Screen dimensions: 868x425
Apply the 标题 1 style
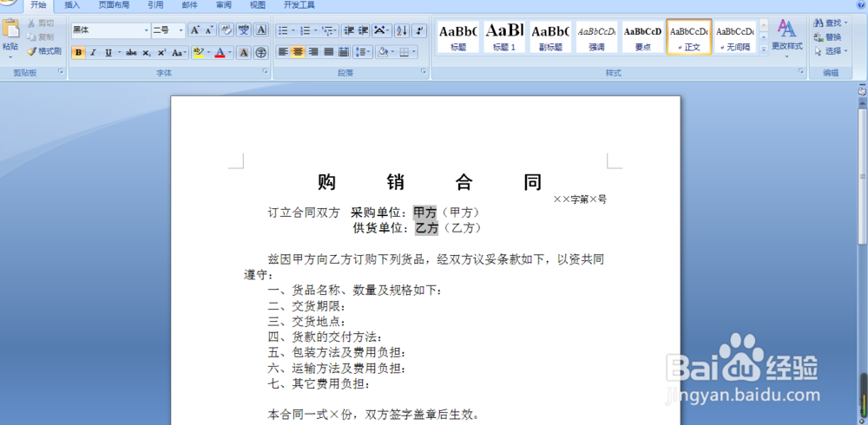(504, 36)
